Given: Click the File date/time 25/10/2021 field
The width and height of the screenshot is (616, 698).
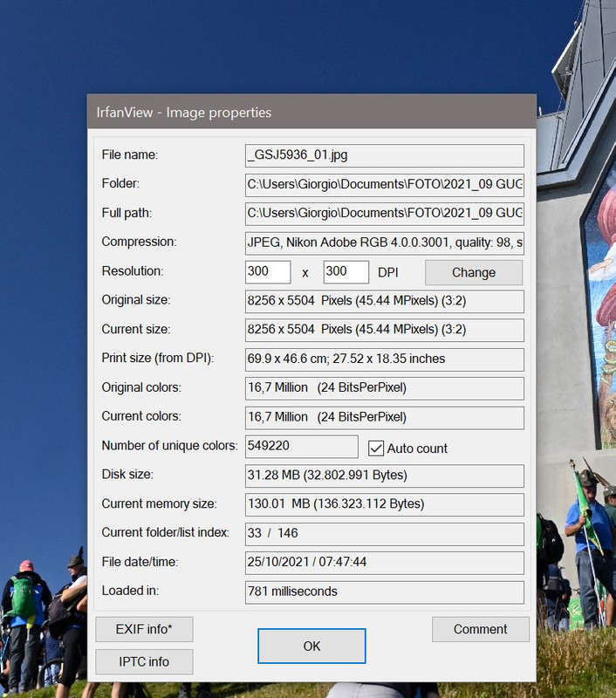Looking at the screenshot, I should click(385, 563).
